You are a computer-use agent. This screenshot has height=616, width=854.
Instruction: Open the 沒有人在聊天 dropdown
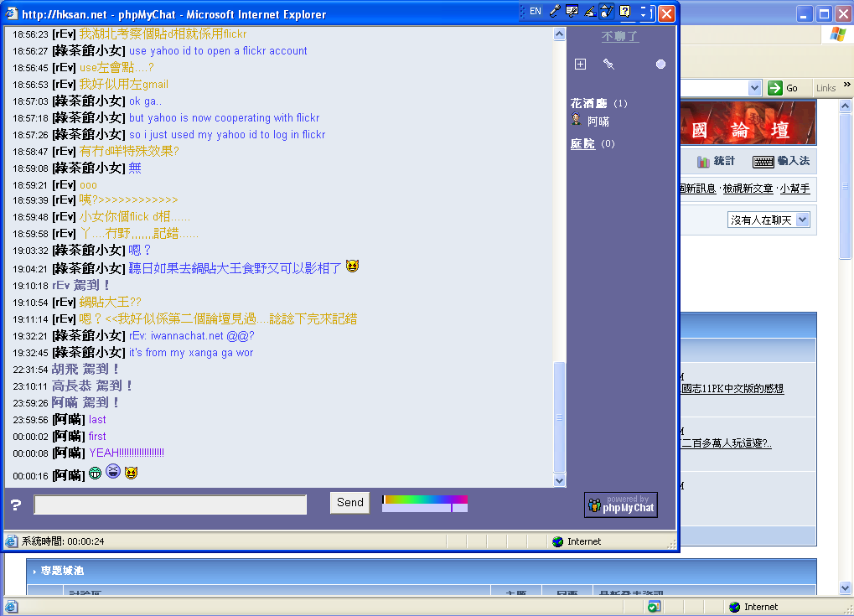[x=769, y=220]
